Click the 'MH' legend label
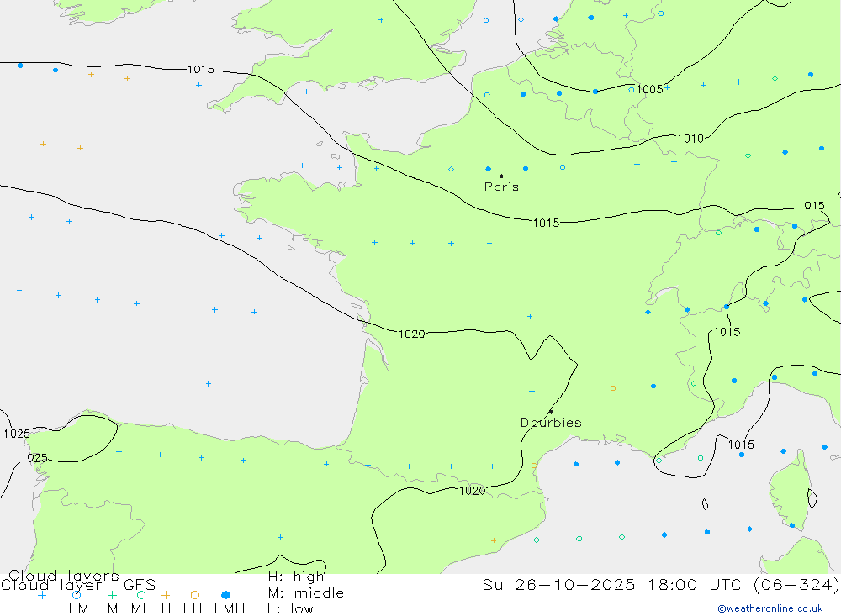841x616 pixels. pos(141,609)
